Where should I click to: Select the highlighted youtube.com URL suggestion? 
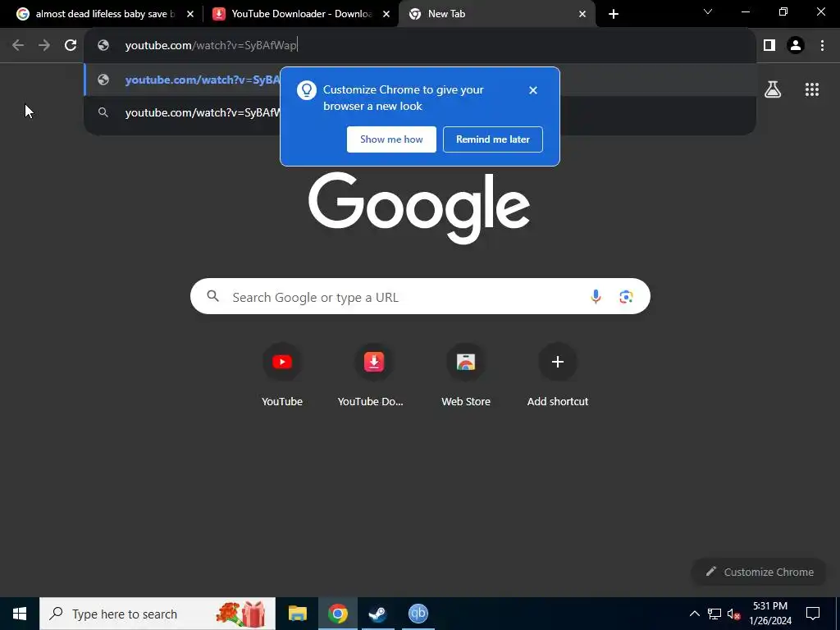point(420,80)
